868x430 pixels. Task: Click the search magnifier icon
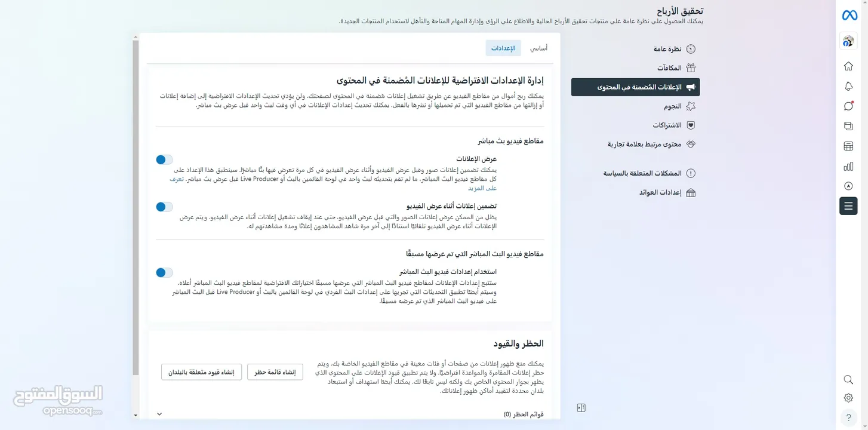[x=848, y=380]
